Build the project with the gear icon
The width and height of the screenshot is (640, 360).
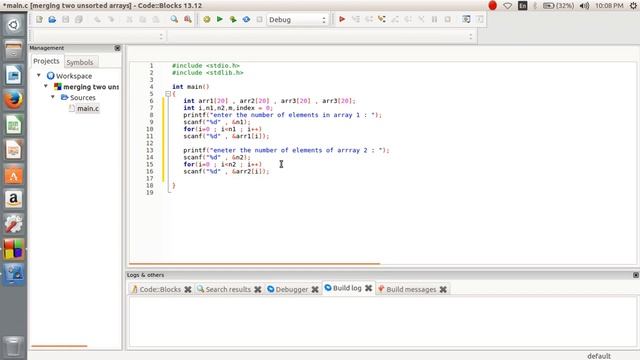pos(207,19)
